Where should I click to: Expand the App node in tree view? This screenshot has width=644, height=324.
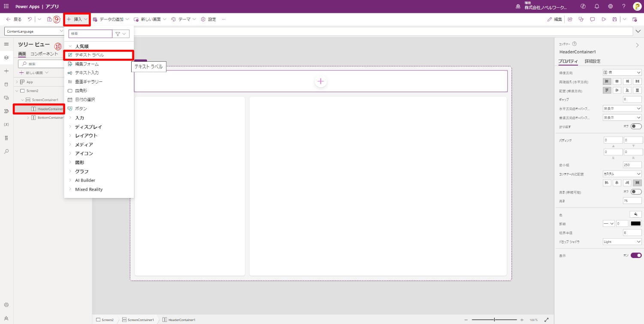tap(17, 82)
